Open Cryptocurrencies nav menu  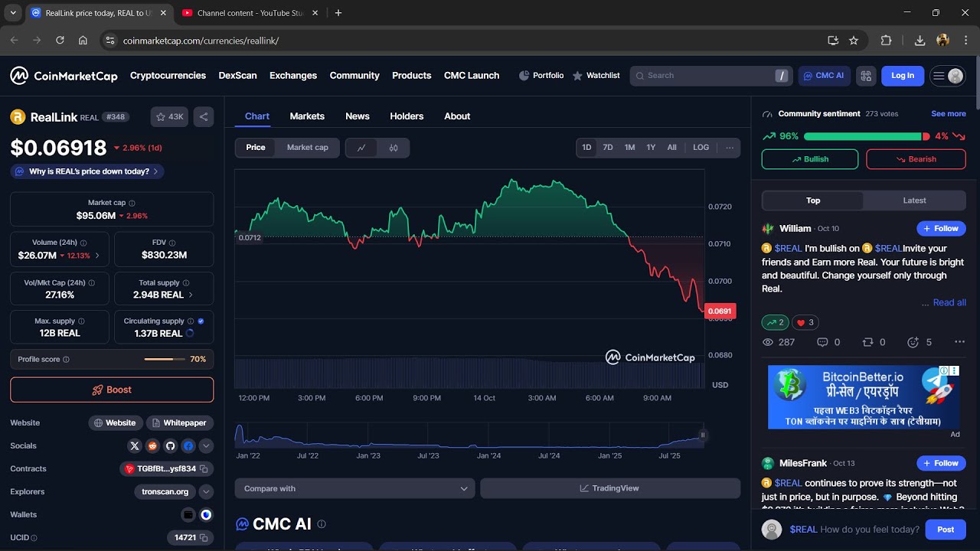point(168,76)
